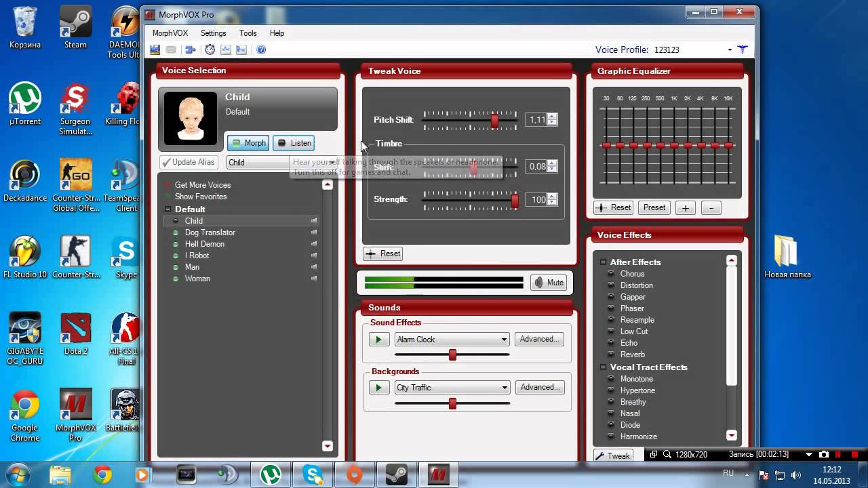The width and height of the screenshot is (868, 488).
Task: Open the Tools menu
Action: (x=248, y=33)
